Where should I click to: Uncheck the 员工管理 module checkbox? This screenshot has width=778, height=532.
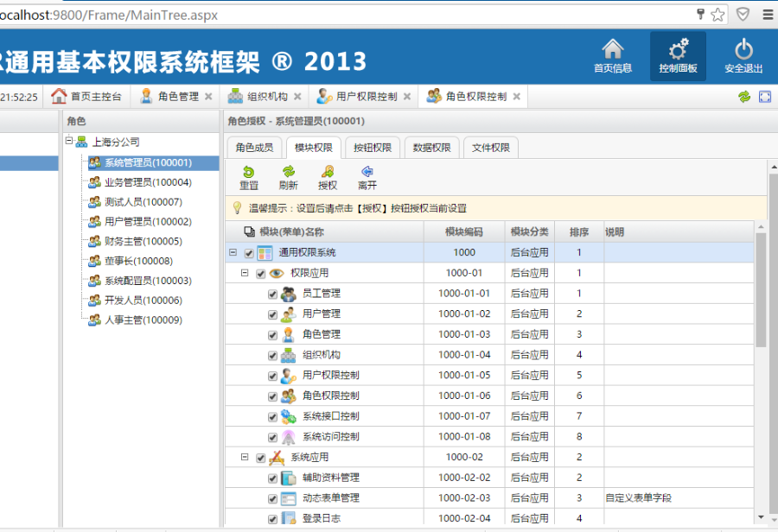273,294
